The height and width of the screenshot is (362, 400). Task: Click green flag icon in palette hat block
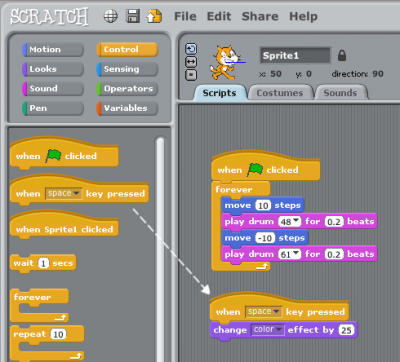53,155
